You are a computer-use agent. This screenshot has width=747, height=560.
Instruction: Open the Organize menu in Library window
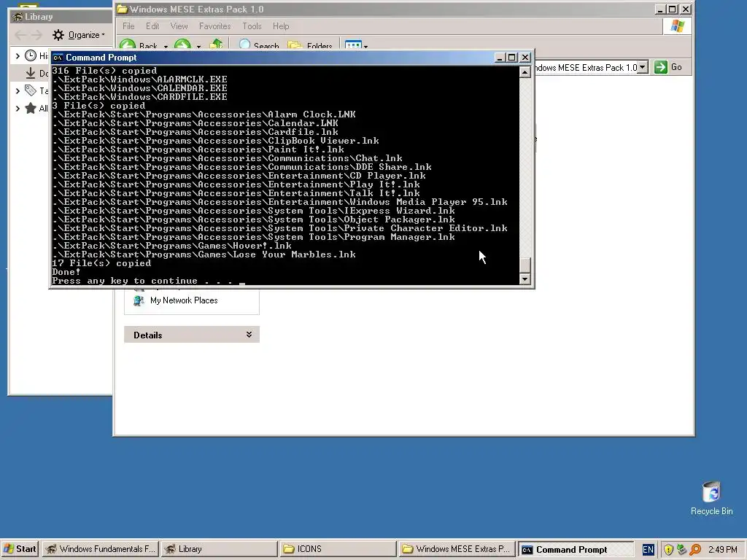[79, 35]
